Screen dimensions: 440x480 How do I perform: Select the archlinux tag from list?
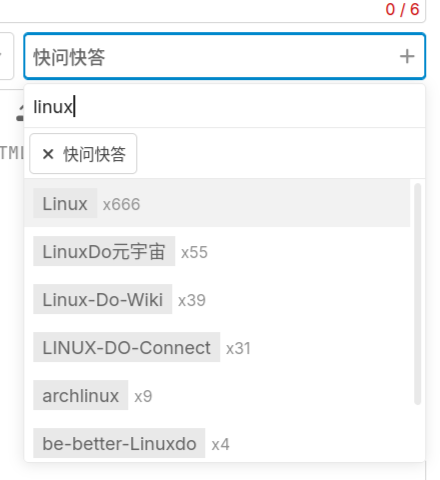point(81,395)
